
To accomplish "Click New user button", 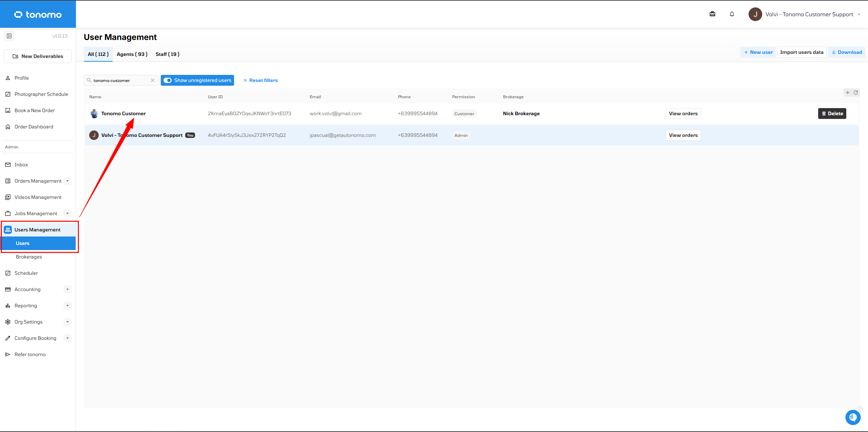I will (x=758, y=52).
